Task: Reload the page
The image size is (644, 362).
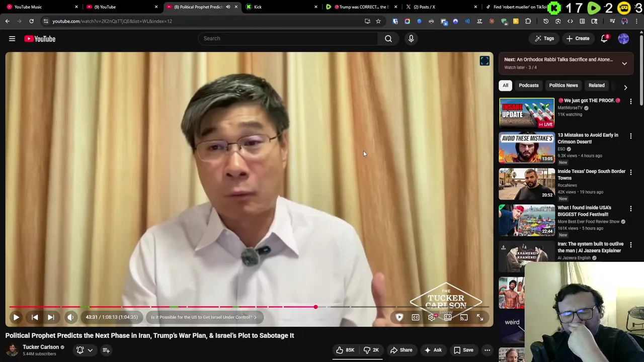Action: [31, 21]
